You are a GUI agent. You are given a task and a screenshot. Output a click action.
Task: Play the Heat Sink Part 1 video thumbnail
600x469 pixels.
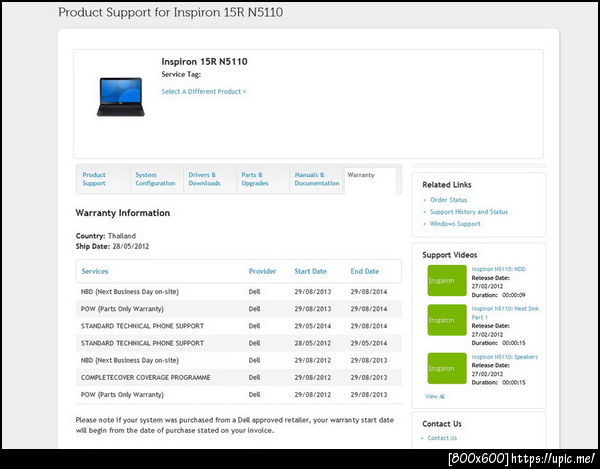(447, 320)
